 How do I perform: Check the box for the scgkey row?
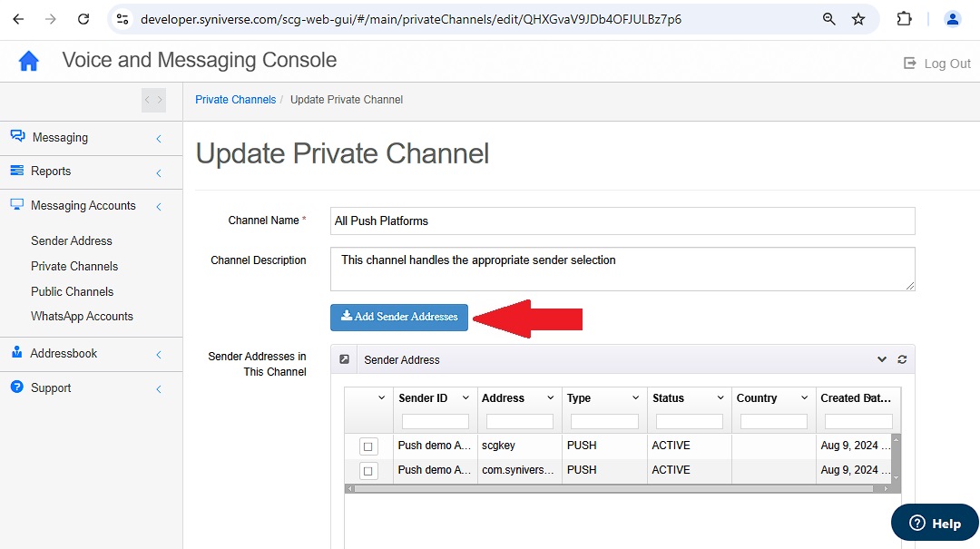click(x=368, y=446)
